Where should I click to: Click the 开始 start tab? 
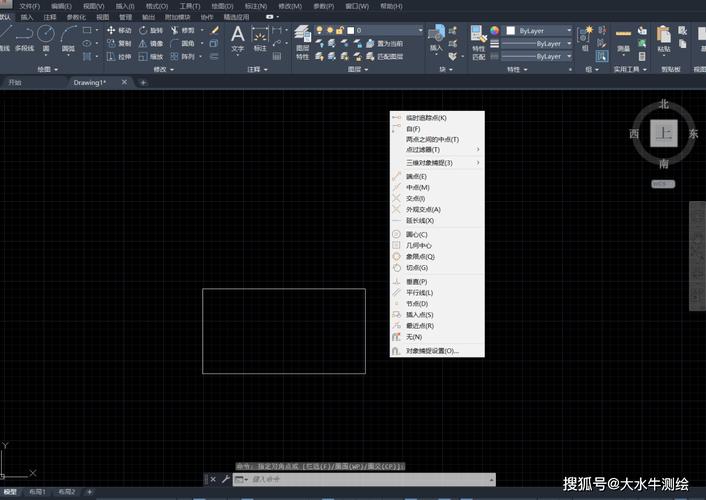(15, 82)
